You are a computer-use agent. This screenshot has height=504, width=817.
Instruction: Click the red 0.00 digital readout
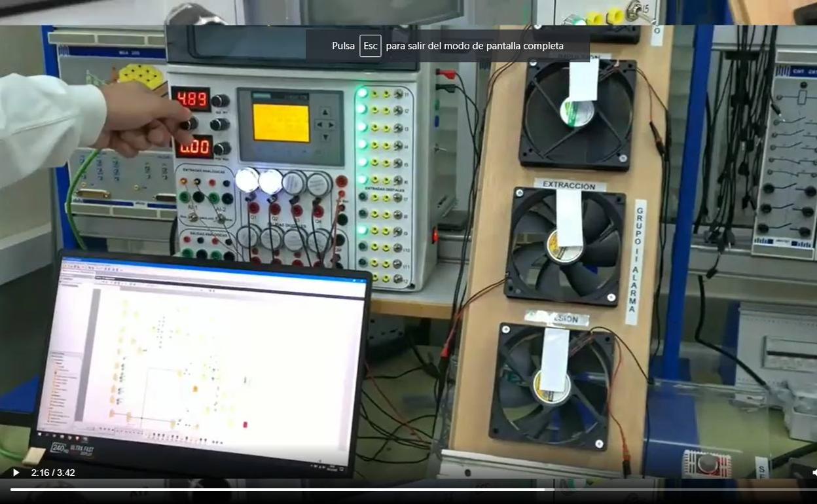pos(194,147)
